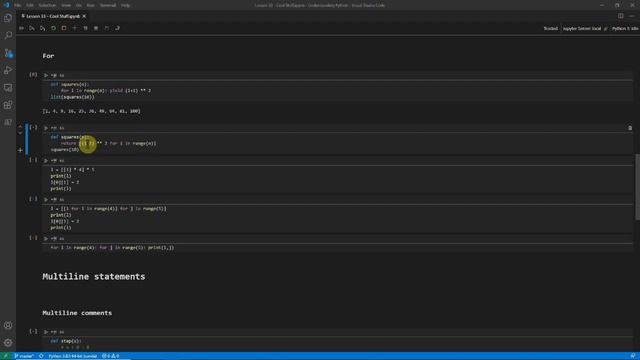640x360 pixels.
Task: Open the Extensions view
Action: pos(8,105)
